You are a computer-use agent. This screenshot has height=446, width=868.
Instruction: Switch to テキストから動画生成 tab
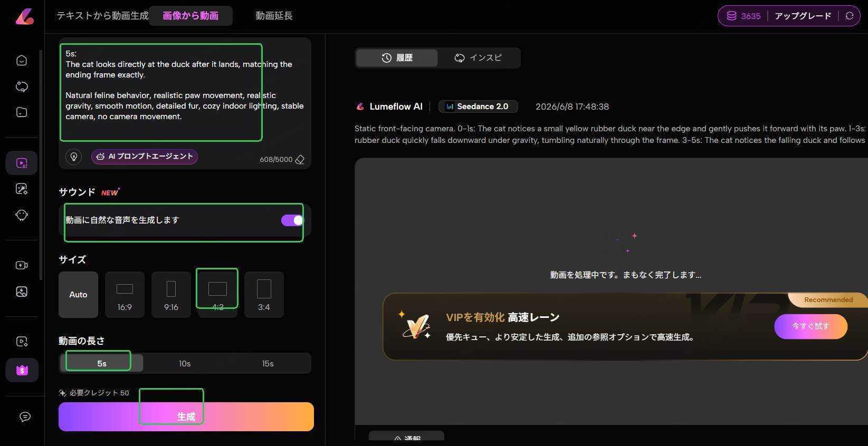(102, 16)
